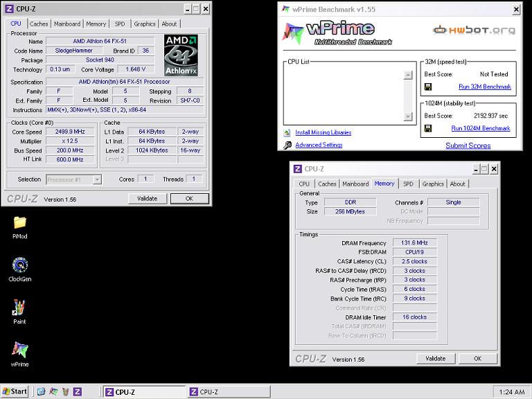Open About tab in left CPU-Z window
Screen dimensions: 532x399
point(169,24)
